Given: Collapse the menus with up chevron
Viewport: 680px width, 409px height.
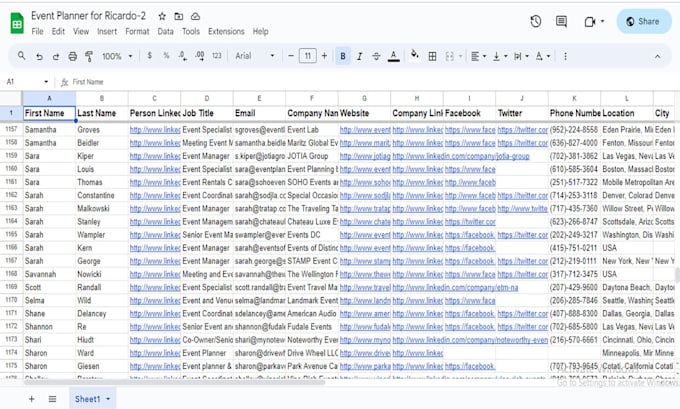Looking at the screenshot, I should pyautogui.click(x=657, y=56).
